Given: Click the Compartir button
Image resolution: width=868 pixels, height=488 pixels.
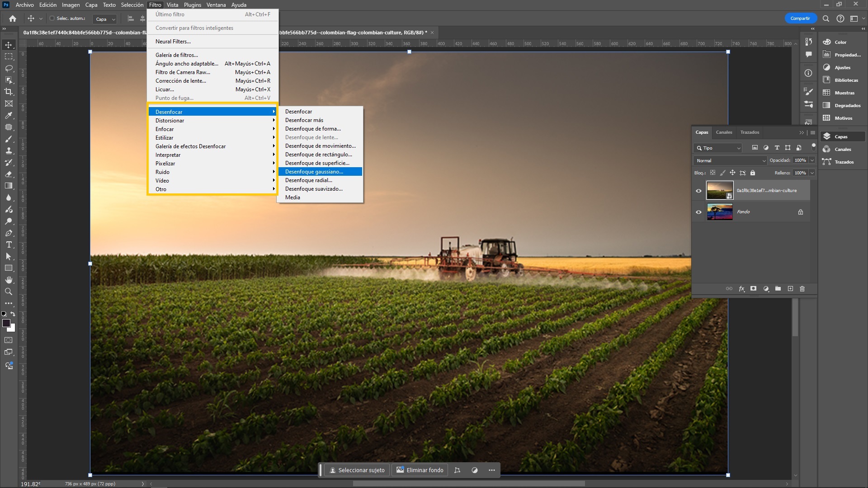Looking at the screenshot, I should (x=800, y=19).
